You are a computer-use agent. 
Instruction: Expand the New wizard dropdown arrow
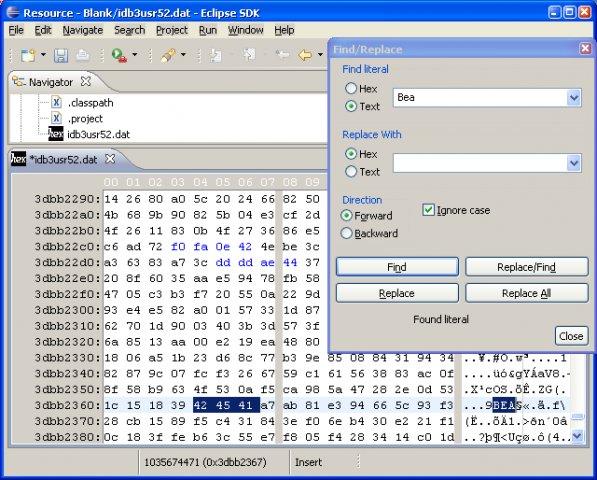(43, 55)
